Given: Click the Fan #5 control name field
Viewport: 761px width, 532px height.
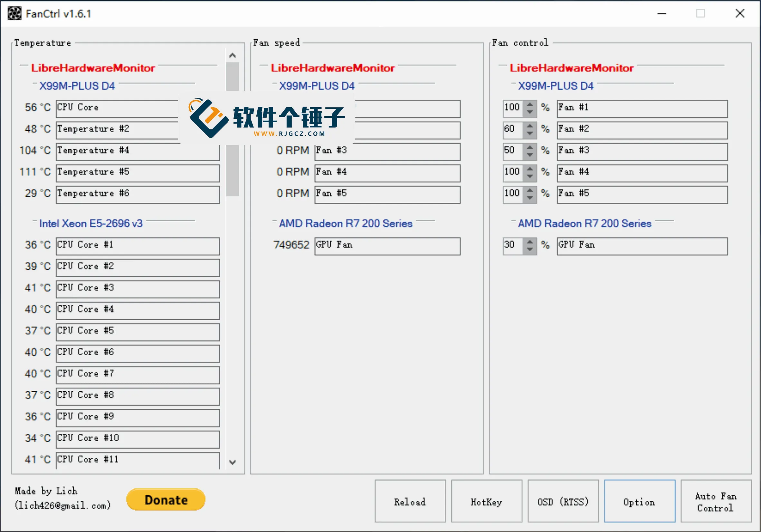Looking at the screenshot, I should 642,195.
